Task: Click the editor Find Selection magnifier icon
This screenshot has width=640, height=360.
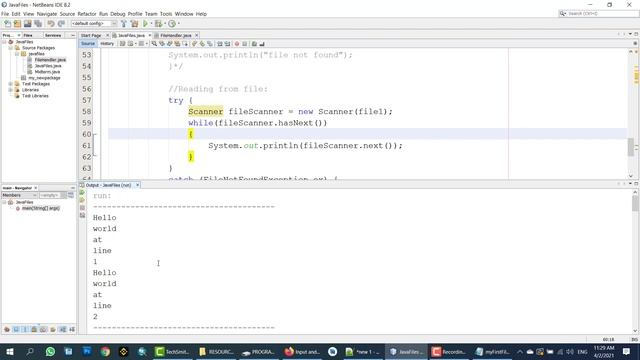Action: [x=154, y=44]
